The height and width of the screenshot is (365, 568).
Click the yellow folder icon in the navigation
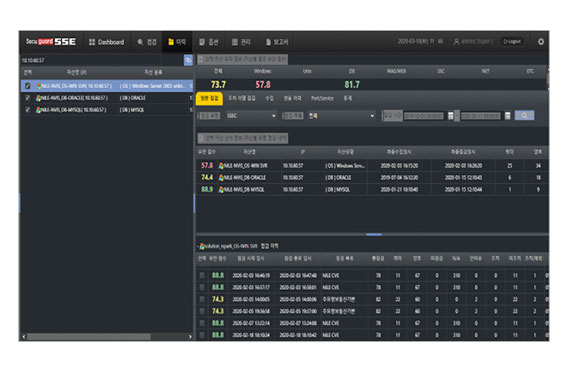point(171,42)
